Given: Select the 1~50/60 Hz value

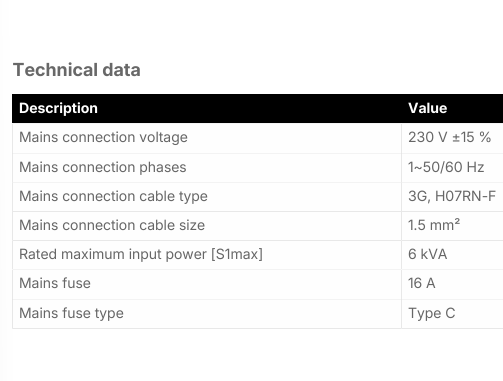Looking at the screenshot, I should (x=446, y=167).
